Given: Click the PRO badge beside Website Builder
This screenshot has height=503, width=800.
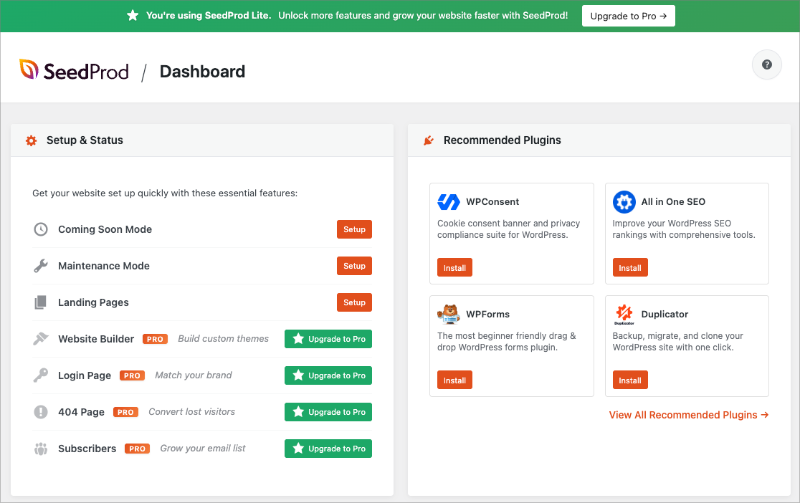Looking at the screenshot, I should (155, 339).
